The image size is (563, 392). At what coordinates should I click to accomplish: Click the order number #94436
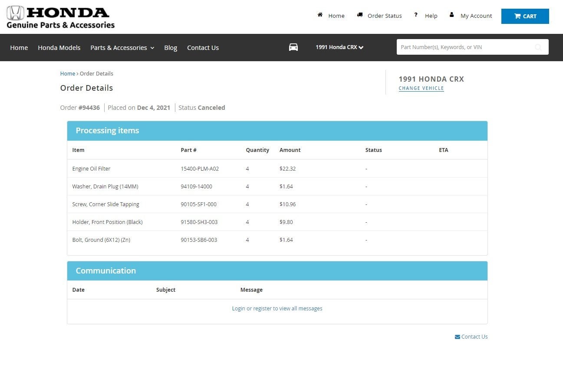click(89, 108)
